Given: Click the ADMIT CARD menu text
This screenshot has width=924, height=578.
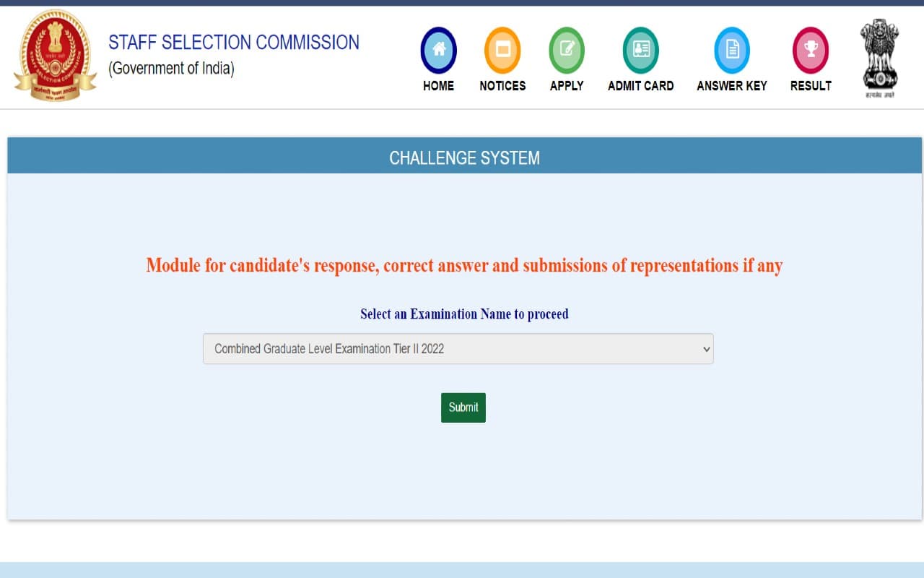Looking at the screenshot, I should pyautogui.click(x=640, y=85).
